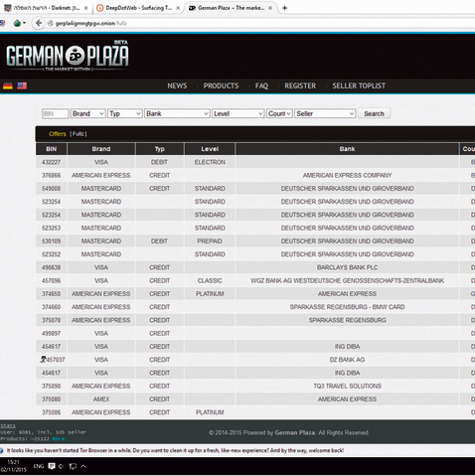Image resolution: width=475 pixels, height=476 pixels.
Task: Click the ENG language indicator in taskbar
Action: tap(39, 466)
